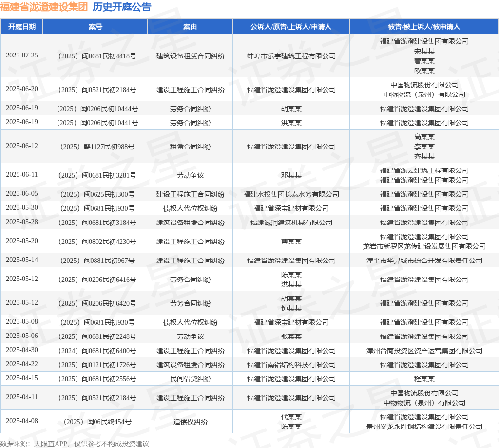Select case number (2025)闽0206民初10441号
This screenshot has height=448, width=499.
pyautogui.click(x=97, y=123)
